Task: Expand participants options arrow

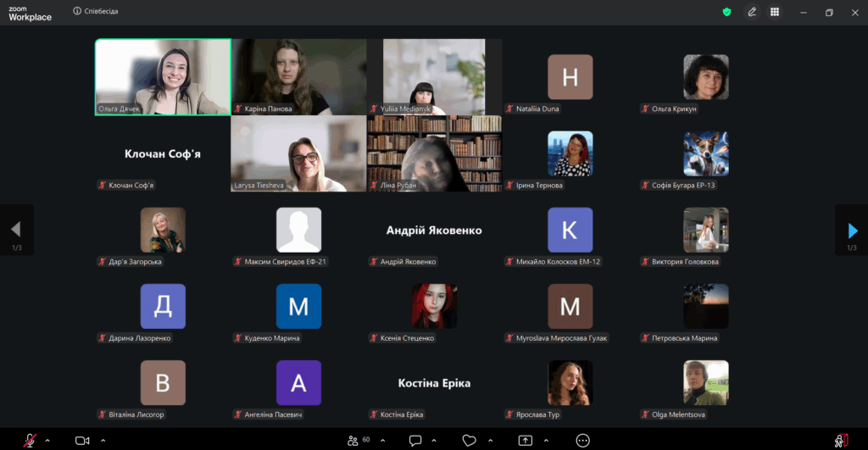Action: [x=382, y=441]
